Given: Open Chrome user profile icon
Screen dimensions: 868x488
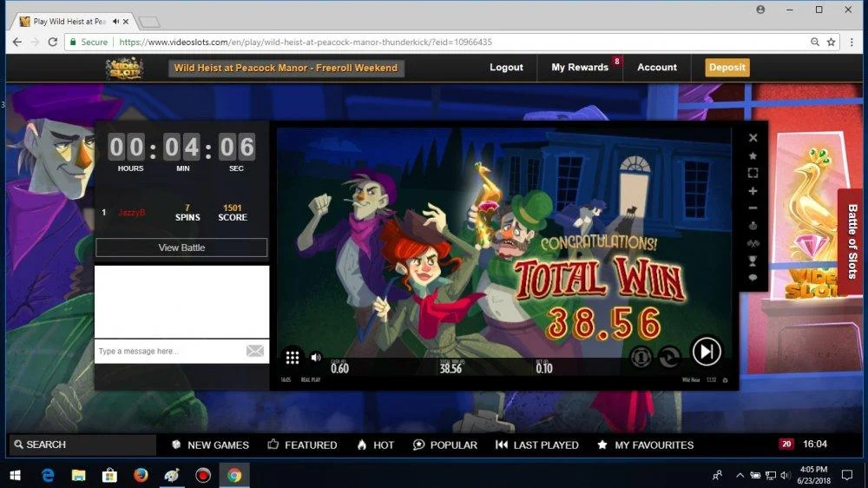Looking at the screenshot, I should (x=760, y=10).
